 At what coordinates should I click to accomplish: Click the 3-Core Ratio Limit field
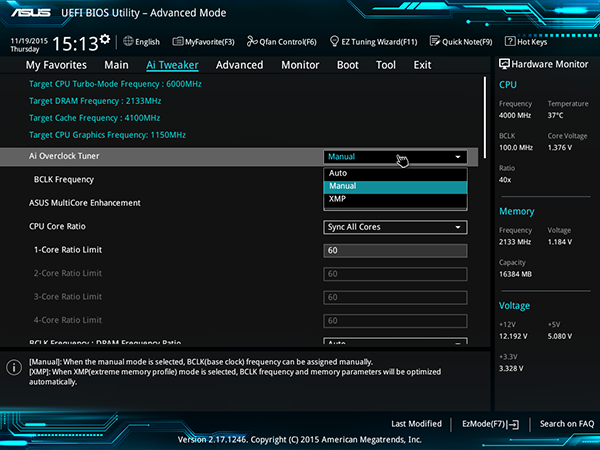(x=395, y=297)
